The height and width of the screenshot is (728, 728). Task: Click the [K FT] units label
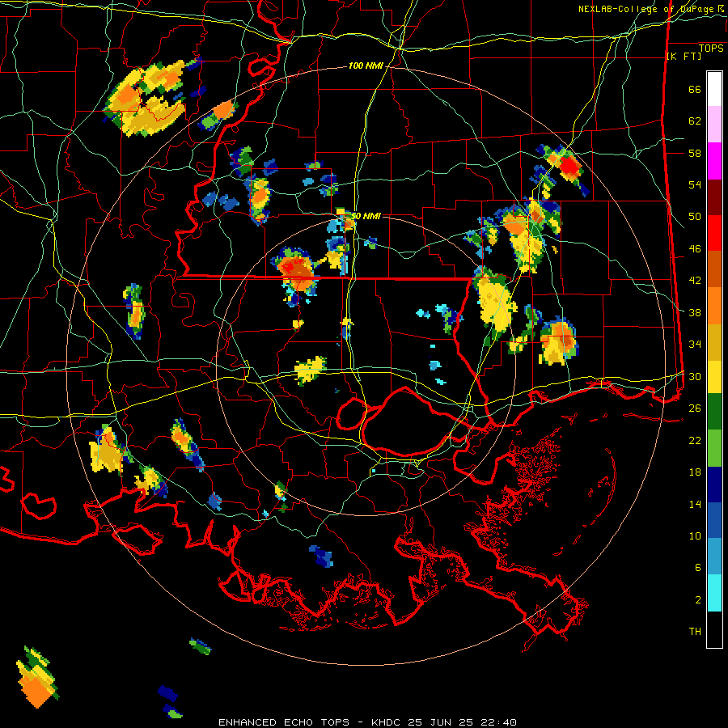(x=684, y=56)
